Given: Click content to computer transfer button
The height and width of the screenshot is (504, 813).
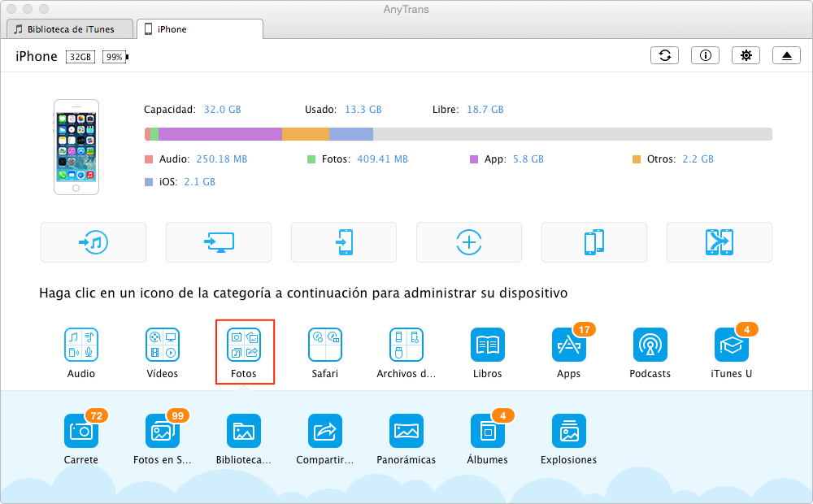Looking at the screenshot, I should point(218,242).
